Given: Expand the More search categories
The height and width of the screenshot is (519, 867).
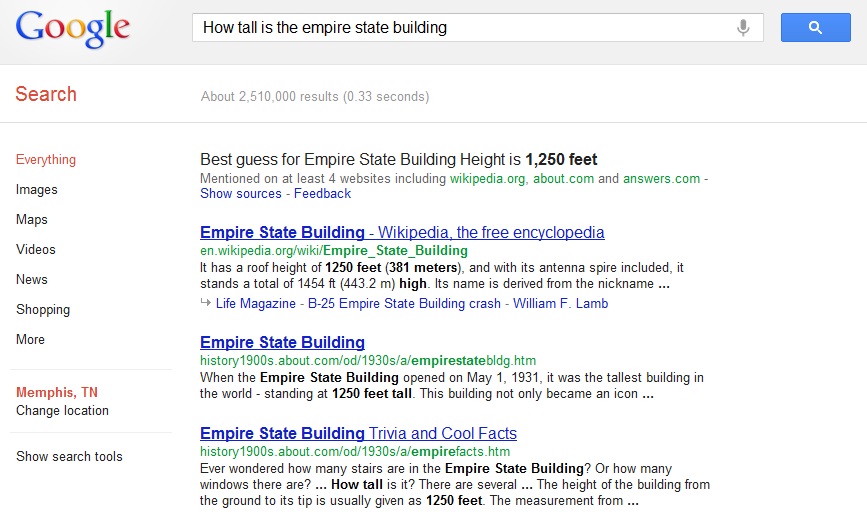Looking at the screenshot, I should (30, 340).
